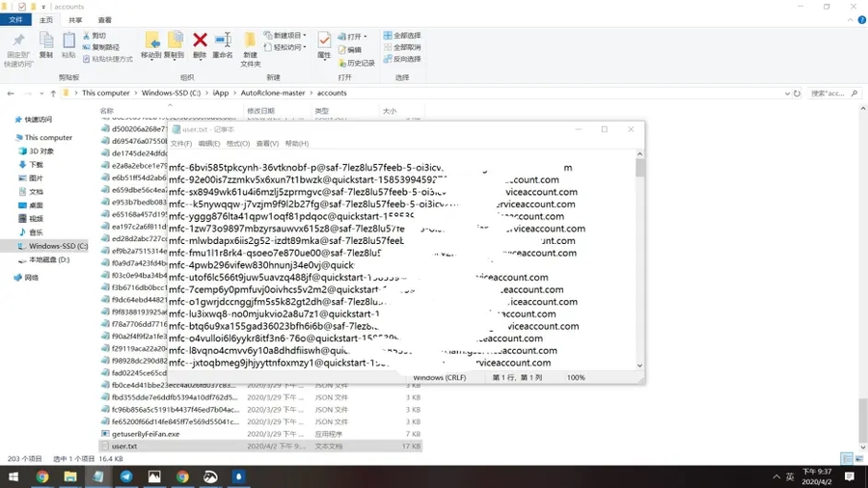Open Notepad's 格式(O) menu
868x488 pixels.
(237, 144)
